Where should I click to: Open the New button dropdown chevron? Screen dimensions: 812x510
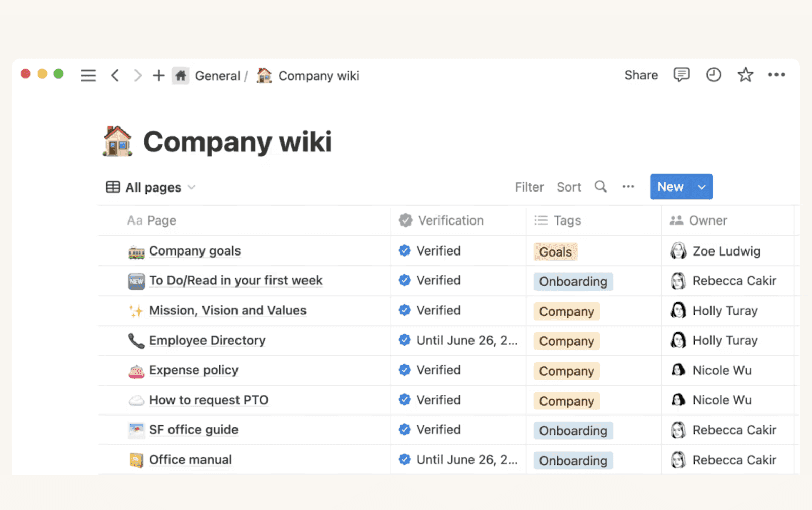[702, 186]
